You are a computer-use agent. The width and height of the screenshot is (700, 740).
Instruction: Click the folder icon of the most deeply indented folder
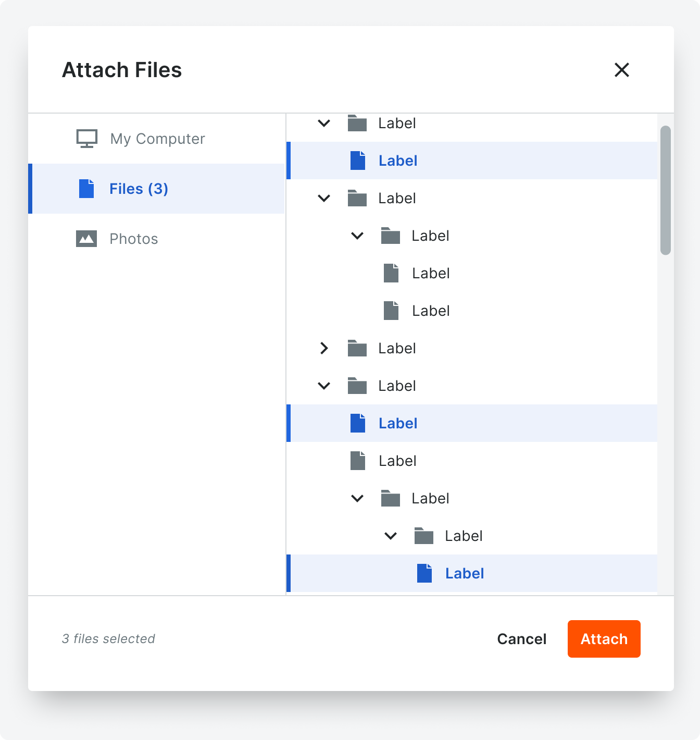click(x=424, y=536)
